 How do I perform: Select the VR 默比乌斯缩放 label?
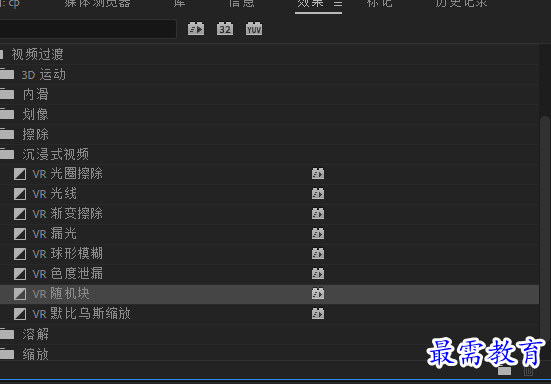(81, 314)
